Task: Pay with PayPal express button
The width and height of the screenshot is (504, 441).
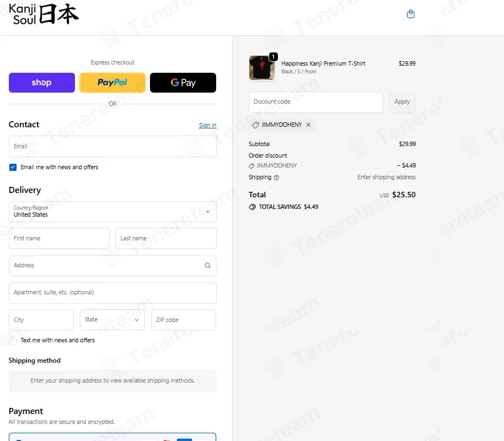Action: 112,83
